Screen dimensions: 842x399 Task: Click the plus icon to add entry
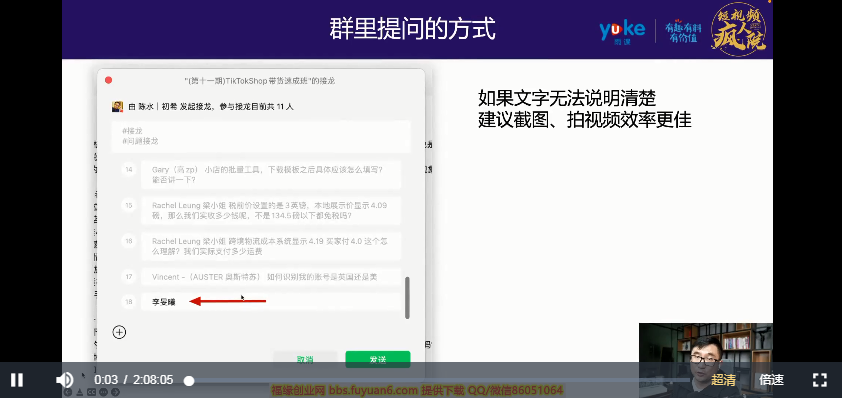(x=119, y=332)
